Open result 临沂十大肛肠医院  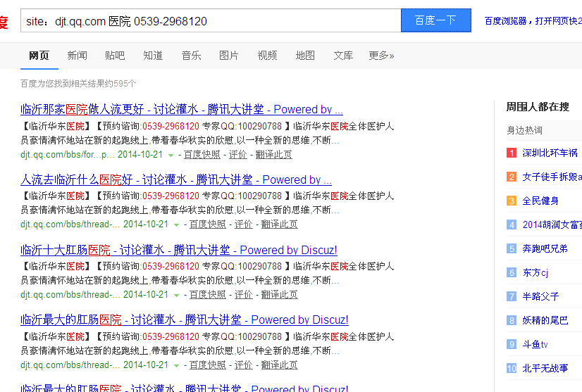179,250
